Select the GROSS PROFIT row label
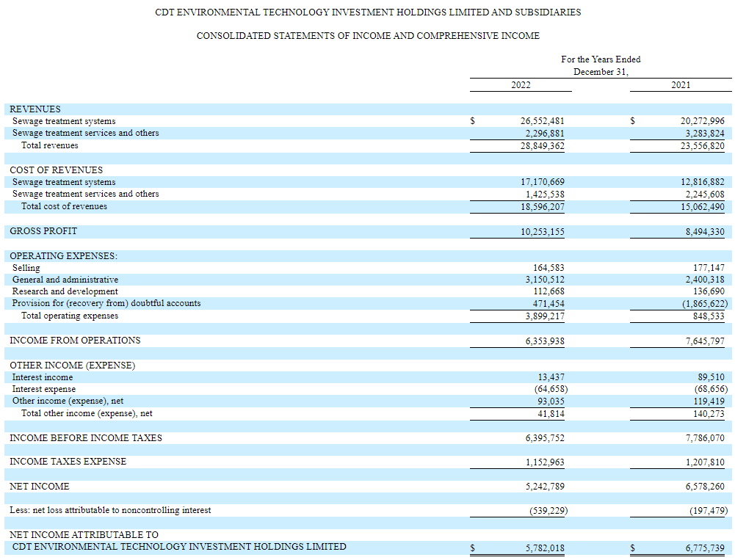The width and height of the screenshot is (735, 560). coord(43,231)
